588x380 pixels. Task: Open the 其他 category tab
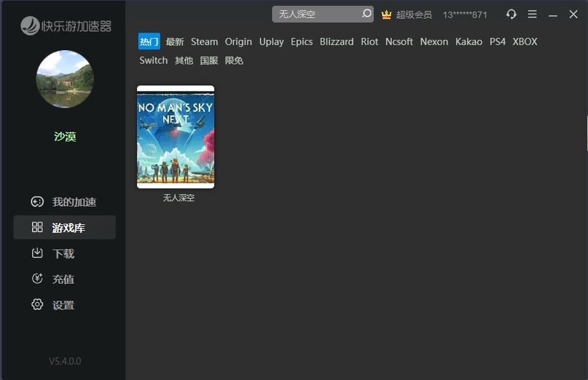click(x=184, y=60)
